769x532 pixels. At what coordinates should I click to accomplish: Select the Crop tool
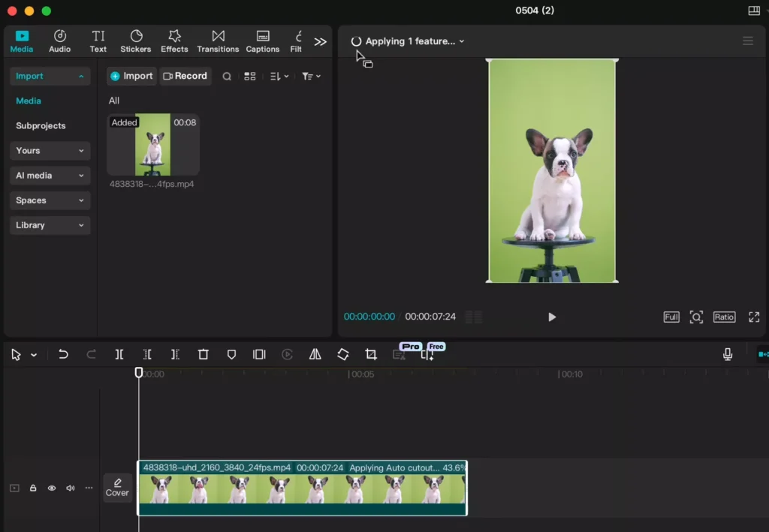[371, 354]
